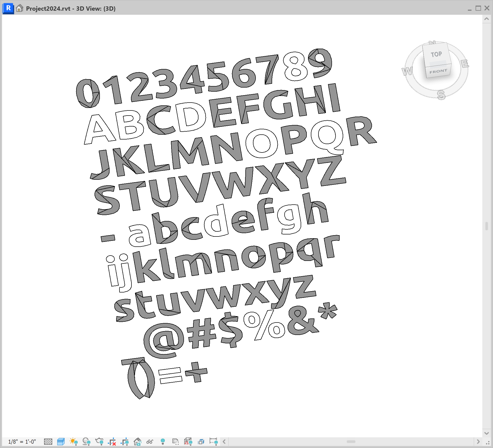Toggle the Sun Path icon on
Screen dimensions: 493x448
(x=74, y=441)
